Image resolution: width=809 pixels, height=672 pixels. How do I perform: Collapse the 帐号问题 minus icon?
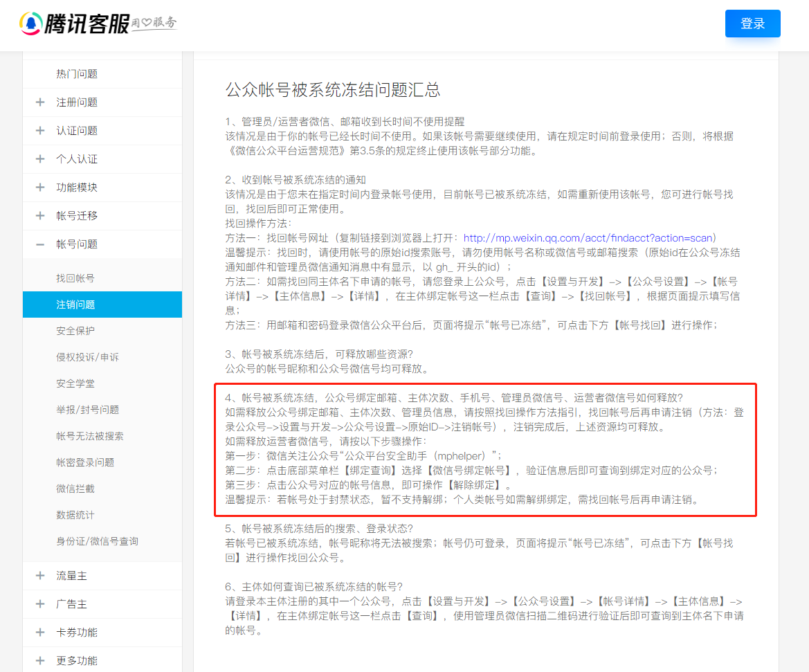point(40,244)
